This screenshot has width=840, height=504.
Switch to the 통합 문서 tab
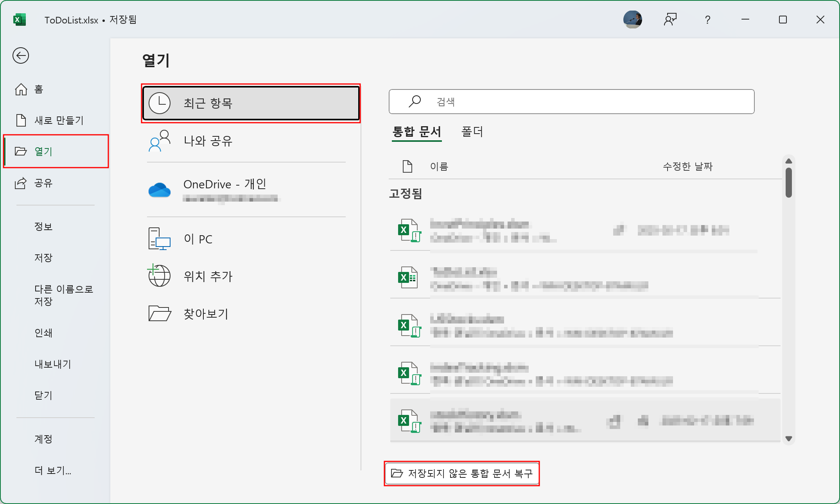click(417, 132)
